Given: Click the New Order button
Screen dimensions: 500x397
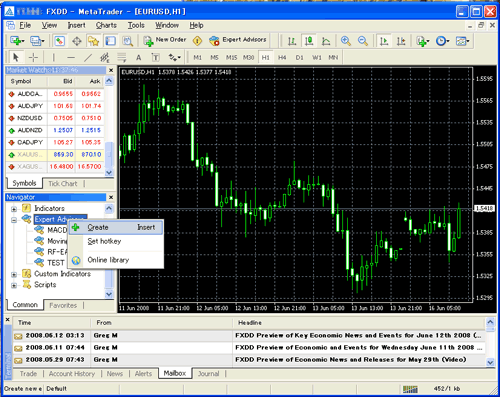Looking at the screenshot, I should 165,40.
